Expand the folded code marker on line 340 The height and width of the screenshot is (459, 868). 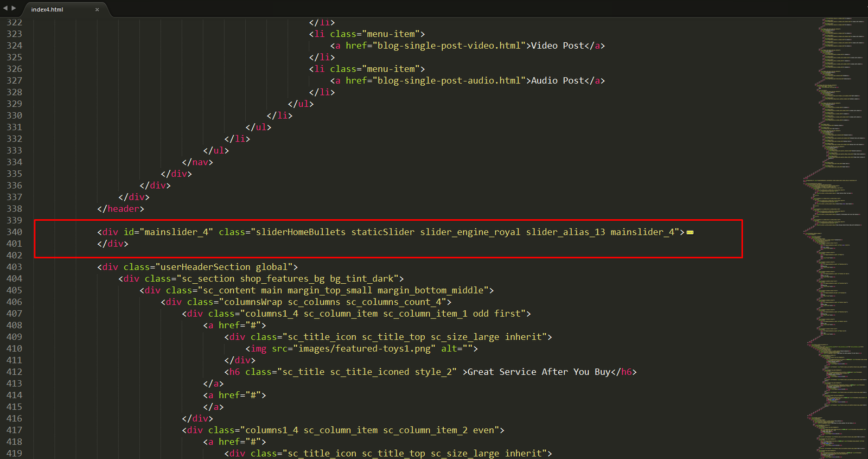(x=690, y=233)
